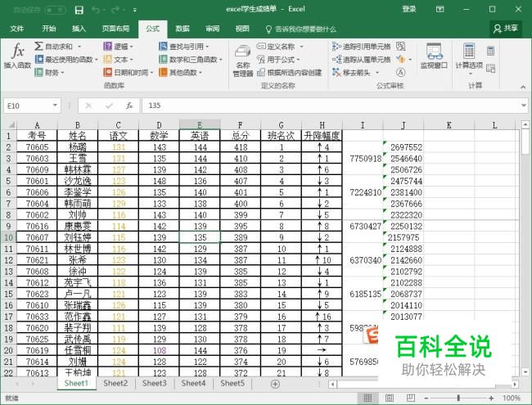Switch to Normal view in status bar
The image size is (532, 405).
pyautogui.click(x=367, y=398)
